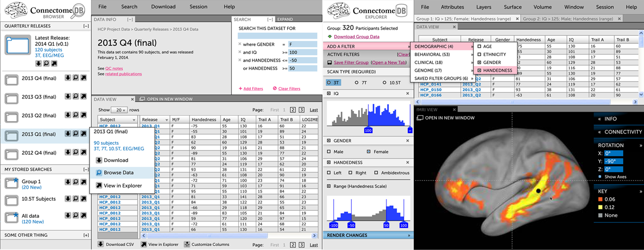644x250 pixels.
Task: Open the Add a Filter menu
Action: [367, 47]
